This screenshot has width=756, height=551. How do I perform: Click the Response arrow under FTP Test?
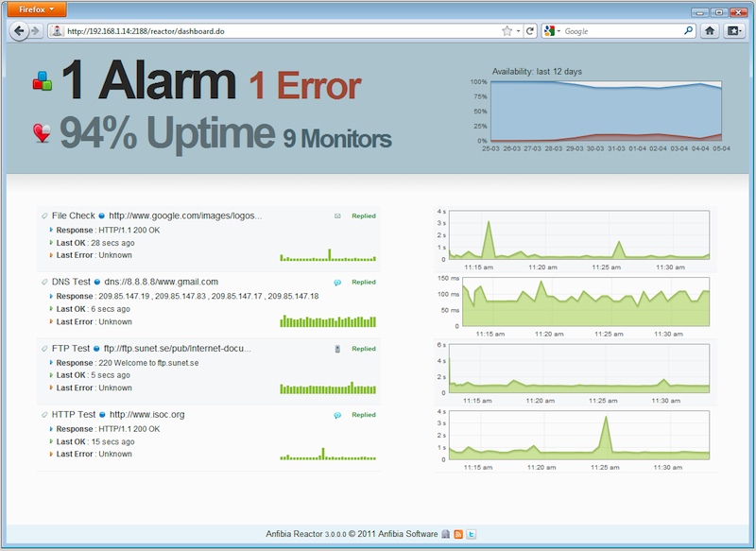coord(51,363)
